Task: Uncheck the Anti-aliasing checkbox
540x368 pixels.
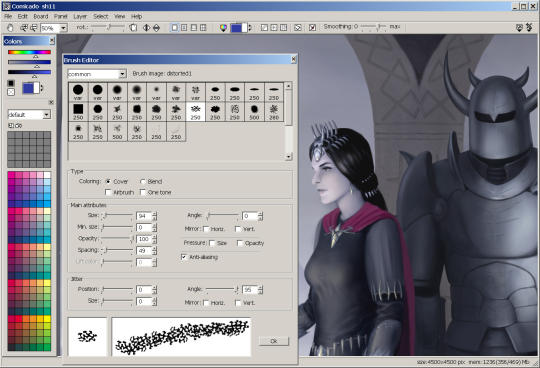Action: [184, 257]
